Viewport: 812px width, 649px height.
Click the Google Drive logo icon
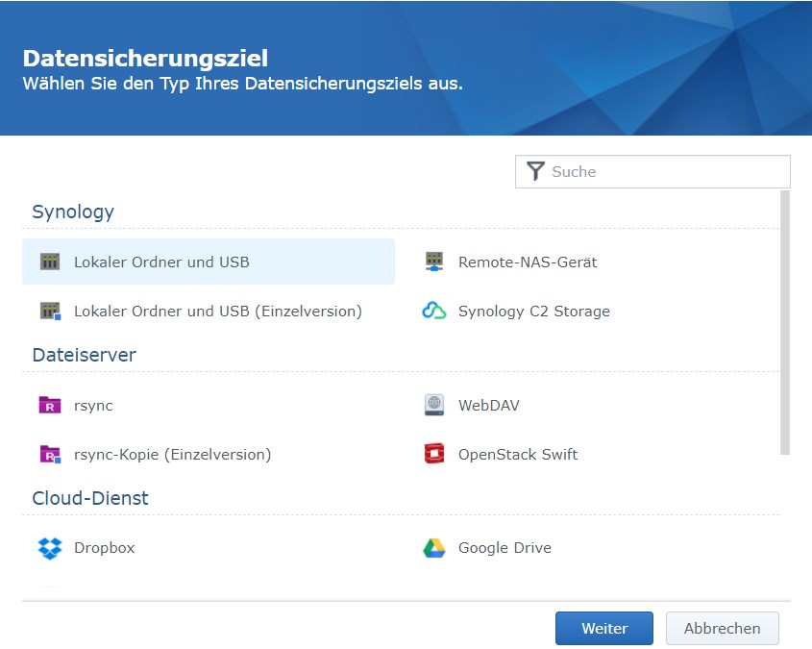click(x=434, y=548)
